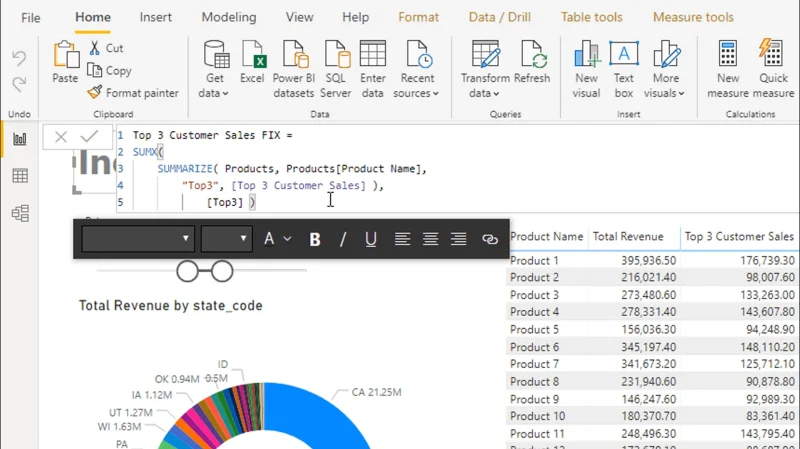
Task: Open the Help ribbon tab
Action: (356, 17)
